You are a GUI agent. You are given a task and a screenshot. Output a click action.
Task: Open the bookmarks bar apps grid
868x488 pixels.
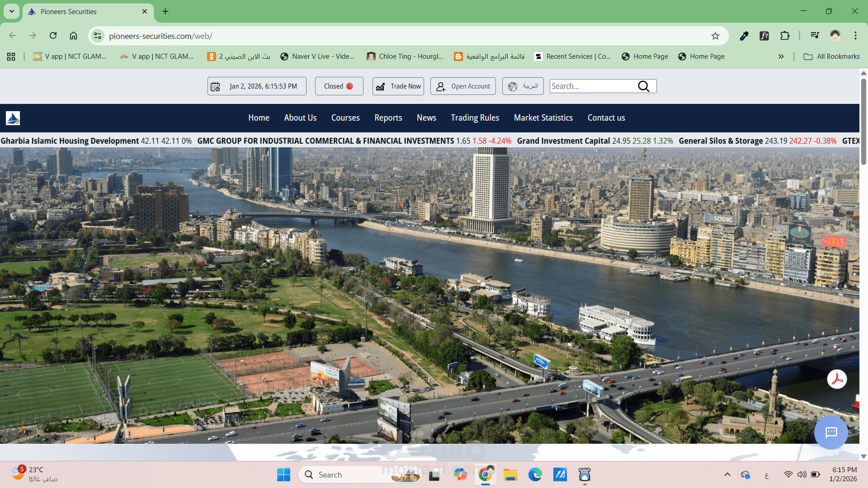point(11,56)
